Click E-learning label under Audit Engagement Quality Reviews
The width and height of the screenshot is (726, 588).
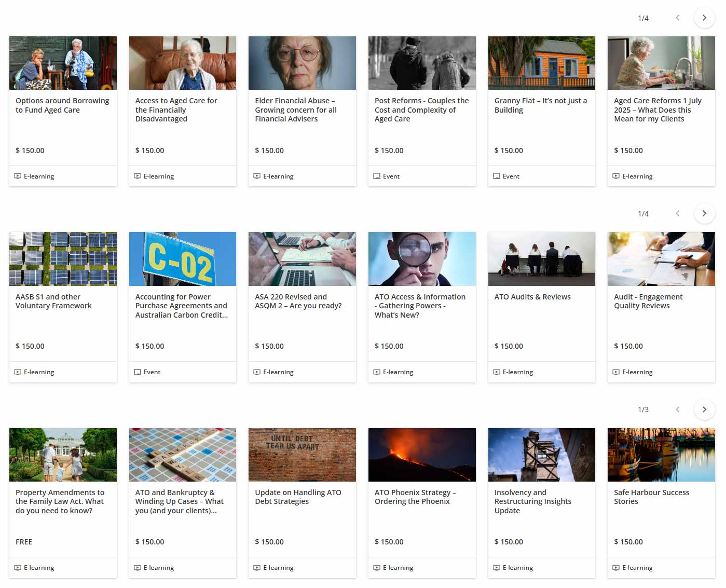click(x=637, y=372)
